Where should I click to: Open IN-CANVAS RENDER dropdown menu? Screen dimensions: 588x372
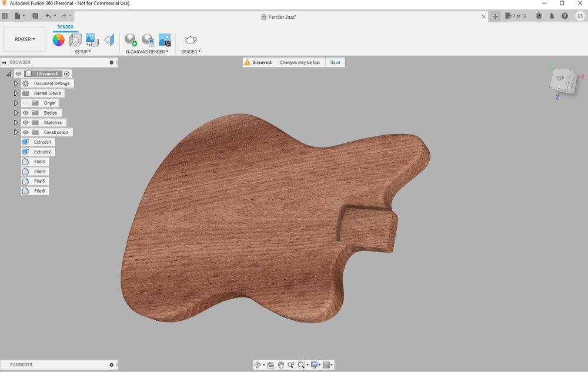[146, 52]
